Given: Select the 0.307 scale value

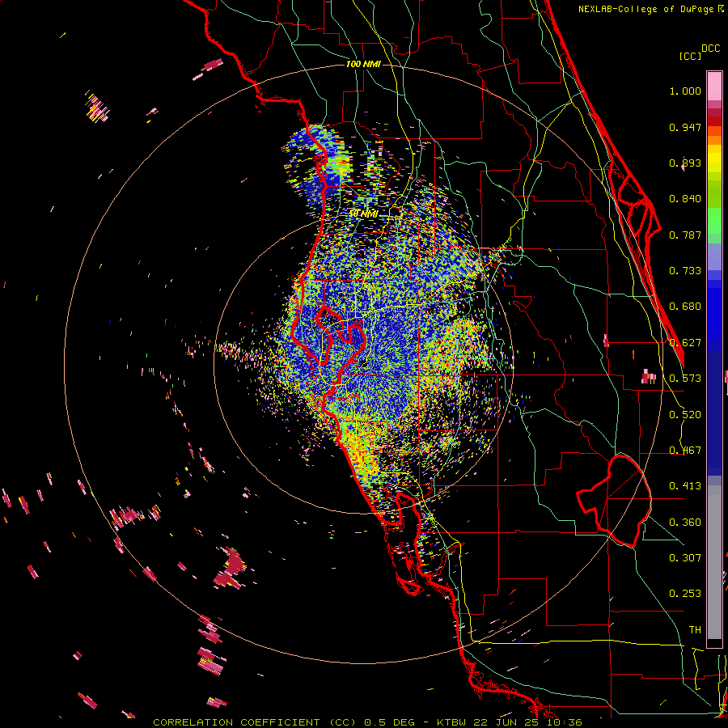Looking at the screenshot, I should point(685,557).
